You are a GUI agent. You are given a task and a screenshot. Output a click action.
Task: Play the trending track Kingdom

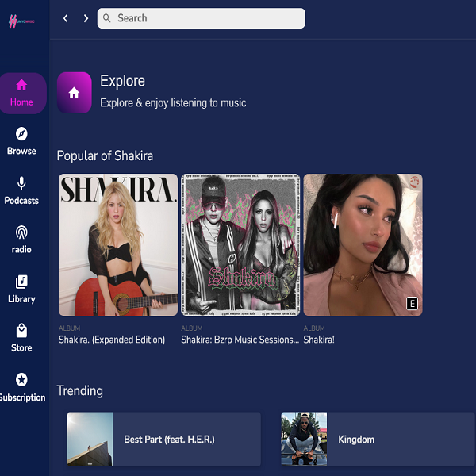pos(378,440)
